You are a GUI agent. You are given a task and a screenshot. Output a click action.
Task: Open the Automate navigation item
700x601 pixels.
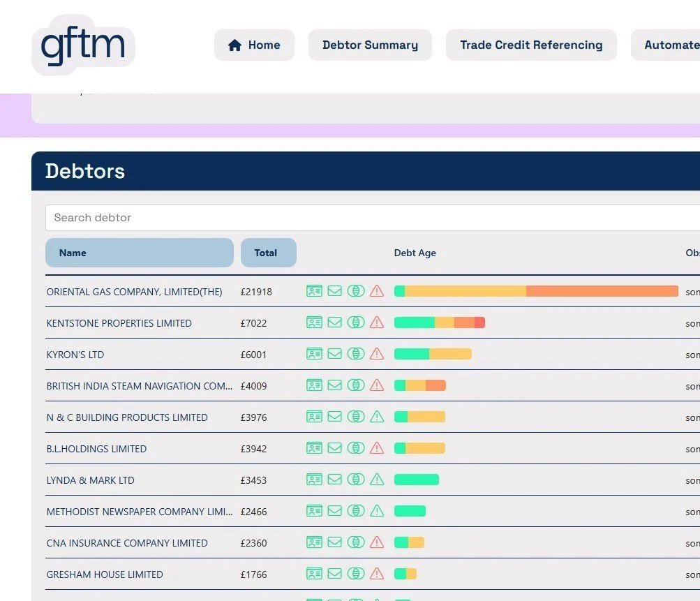tap(666, 45)
